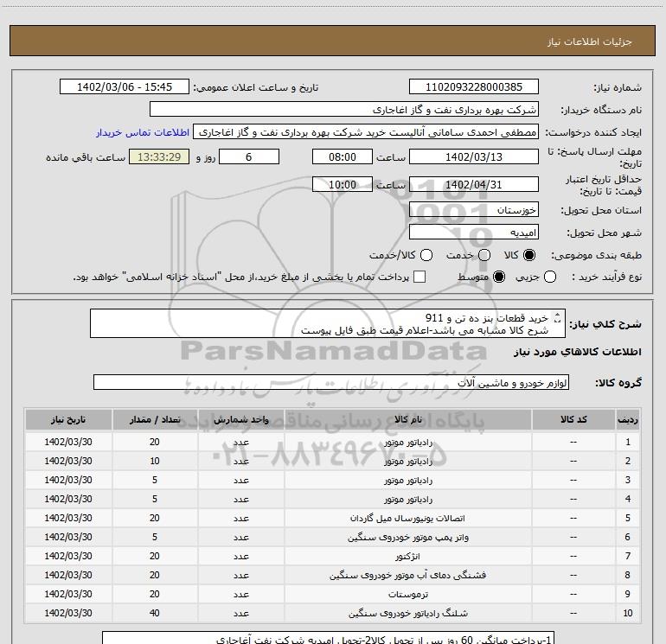Select the کالا radio button

pyautogui.click(x=529, y=255)
